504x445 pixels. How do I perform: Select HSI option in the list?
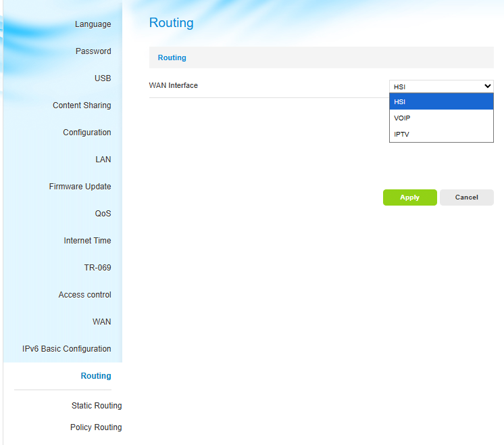pos(441,101)
